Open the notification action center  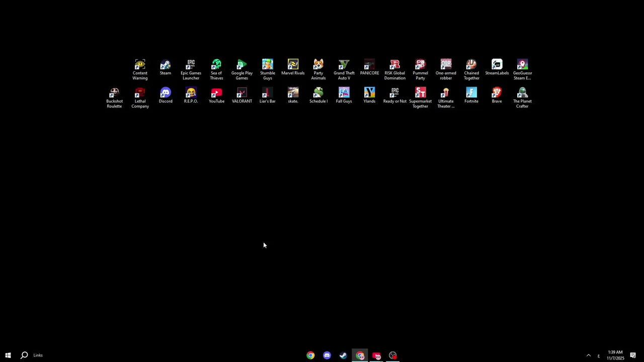click(x=633, y=355)
